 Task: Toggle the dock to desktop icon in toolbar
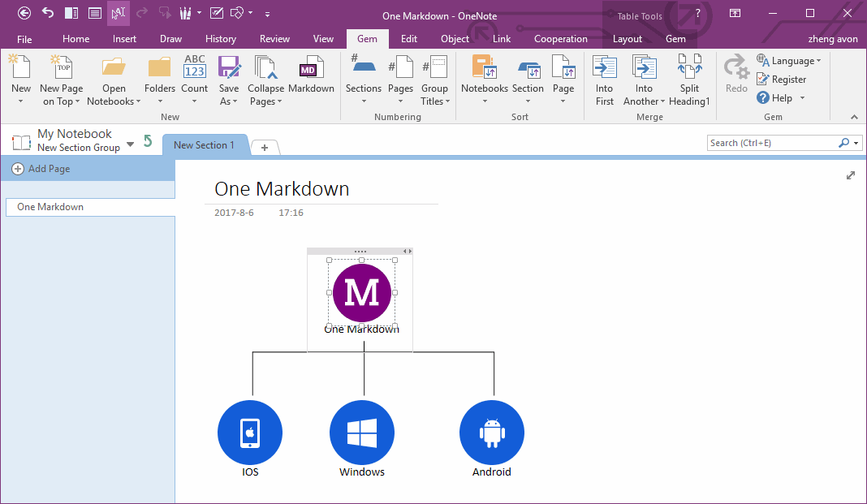[x=71, y=13]
